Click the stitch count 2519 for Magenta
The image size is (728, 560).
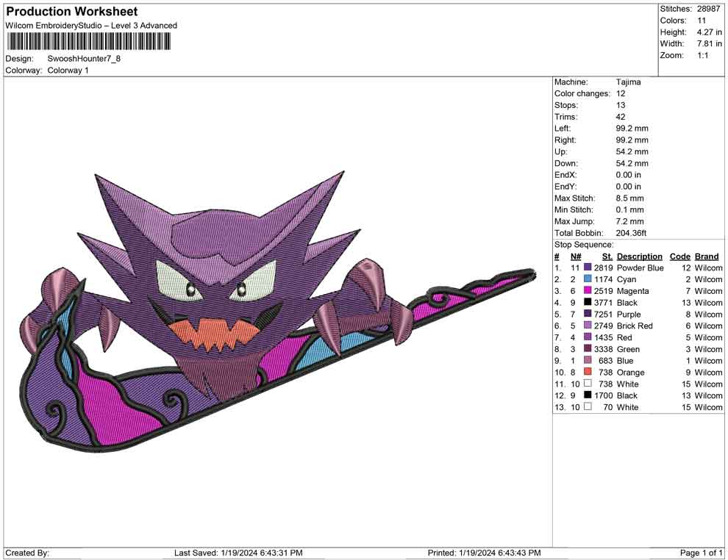604,291
